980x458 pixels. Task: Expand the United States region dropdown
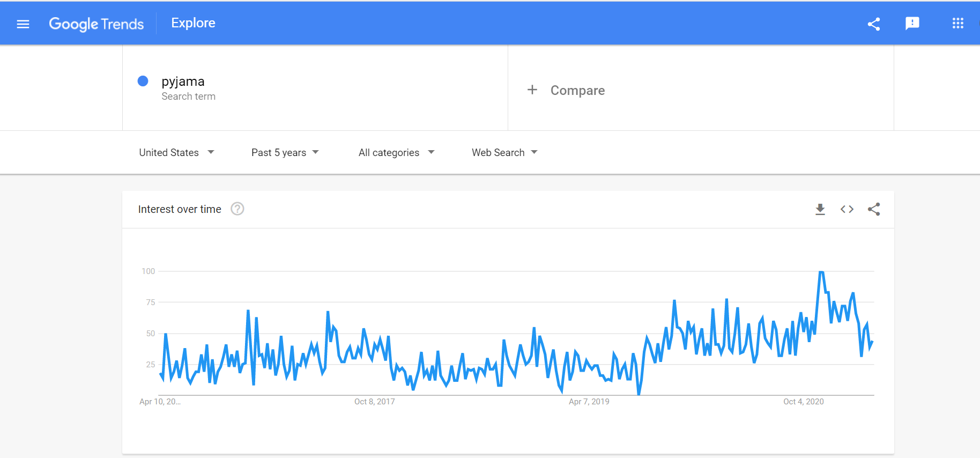(x=176, y=153)
